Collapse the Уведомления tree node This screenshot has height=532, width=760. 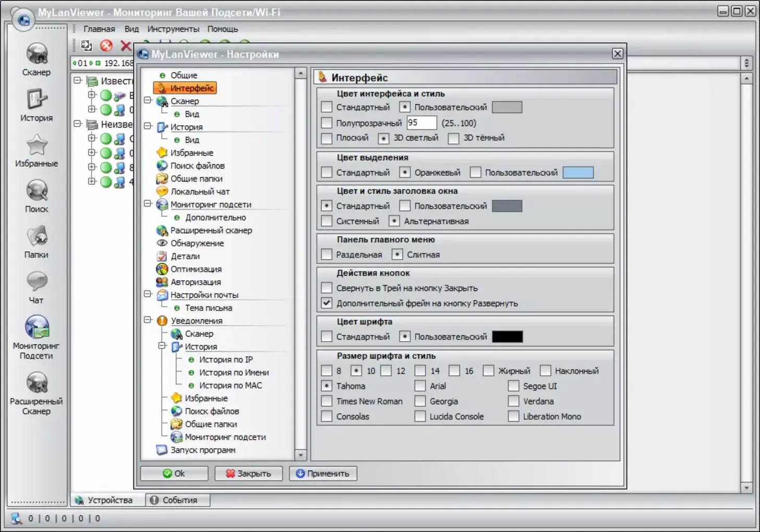[x=148, y=320]
